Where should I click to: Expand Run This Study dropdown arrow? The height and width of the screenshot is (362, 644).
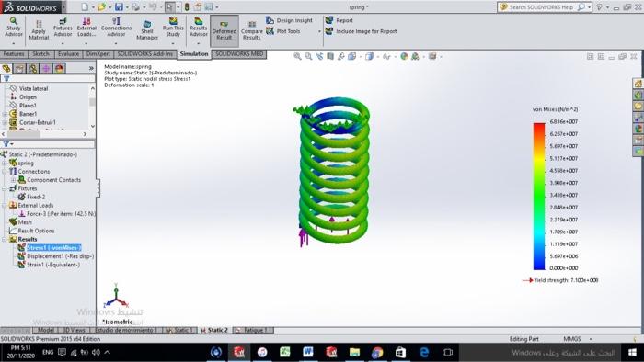click(173, 43)
